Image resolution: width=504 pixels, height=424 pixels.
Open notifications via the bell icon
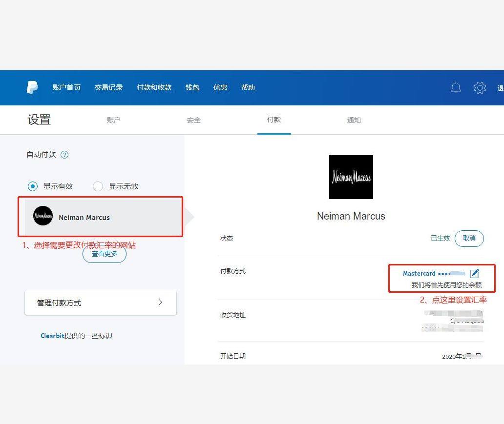[x=456, y=87]
